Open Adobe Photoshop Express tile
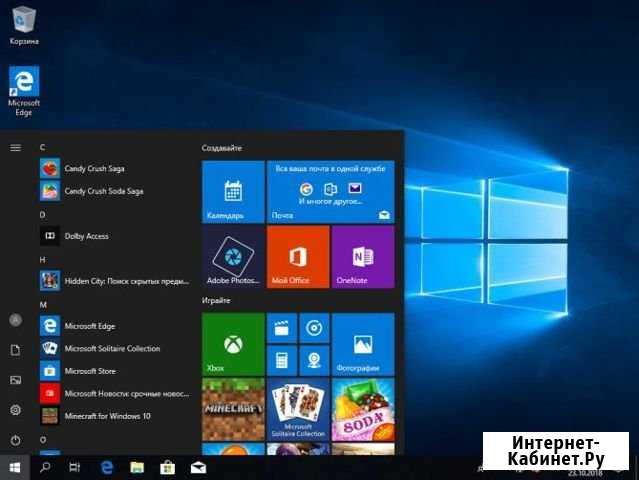The width and height of the screenshot is (639, 480). pyautogui.click(x=233, y=257)
